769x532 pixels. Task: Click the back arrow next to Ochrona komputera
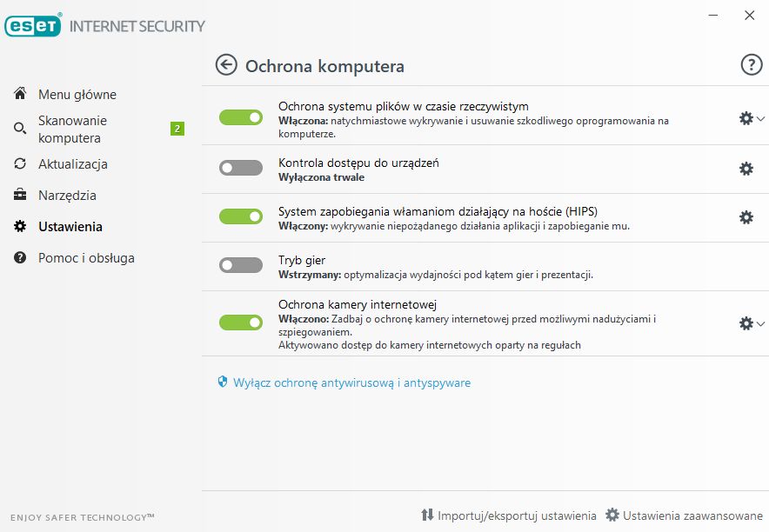(226, 65)
